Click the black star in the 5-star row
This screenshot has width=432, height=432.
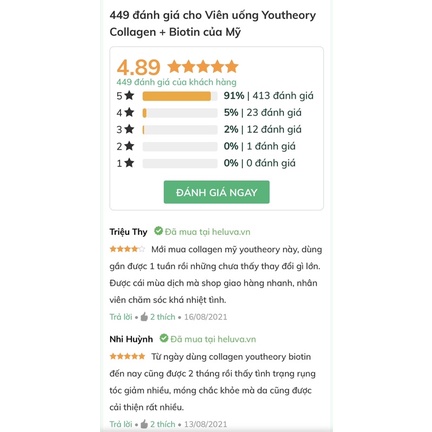[129, 96]
